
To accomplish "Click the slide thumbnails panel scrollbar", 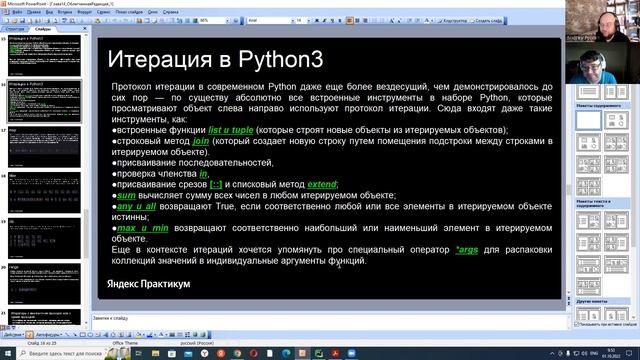I will click(86, 233).
